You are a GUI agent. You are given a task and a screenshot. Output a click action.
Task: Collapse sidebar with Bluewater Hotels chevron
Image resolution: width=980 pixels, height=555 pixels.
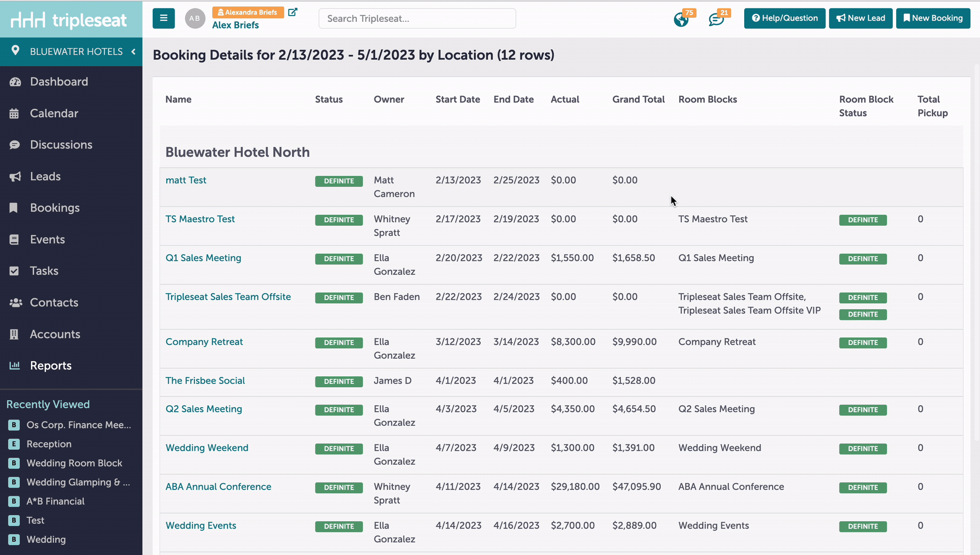click(133, 52)
